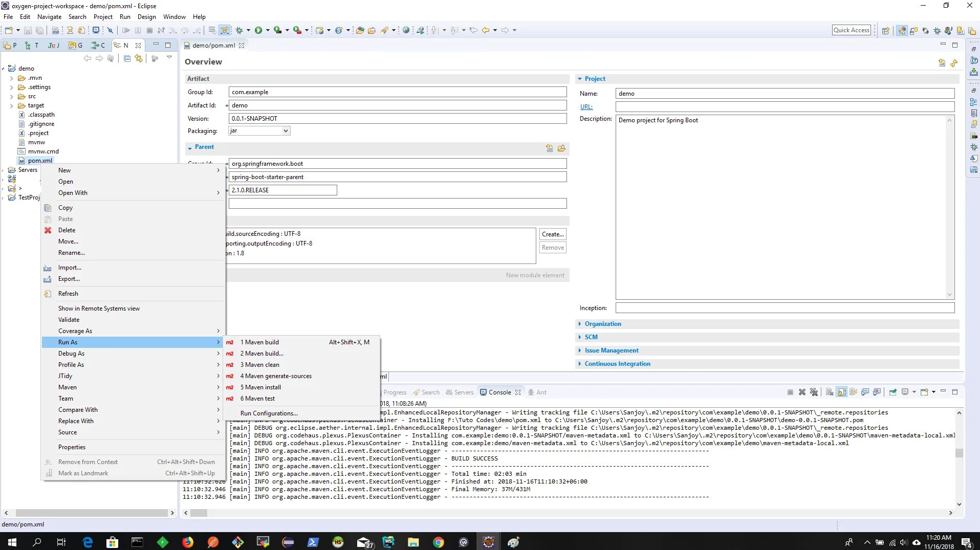Expand the src folder in tree

point(11,96)
